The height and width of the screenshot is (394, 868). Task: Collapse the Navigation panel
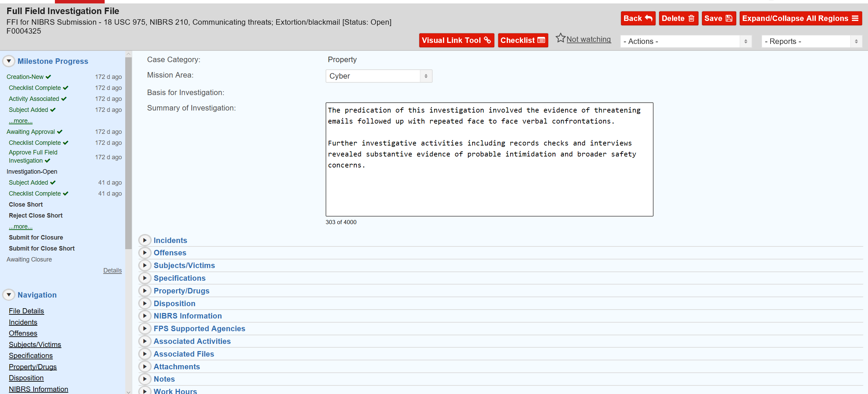pyautogui.click(x=9, y=295)
